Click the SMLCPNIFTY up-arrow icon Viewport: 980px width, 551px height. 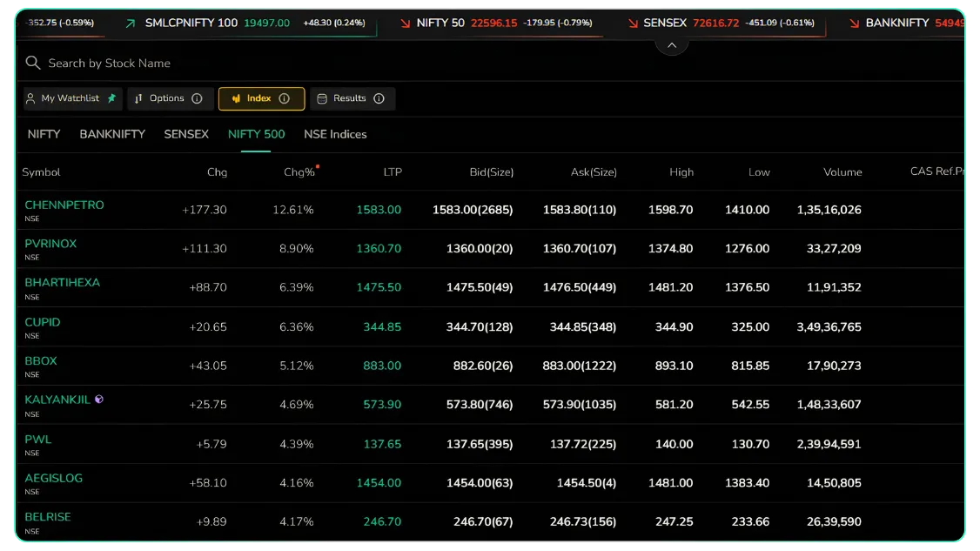pos(130,24)
